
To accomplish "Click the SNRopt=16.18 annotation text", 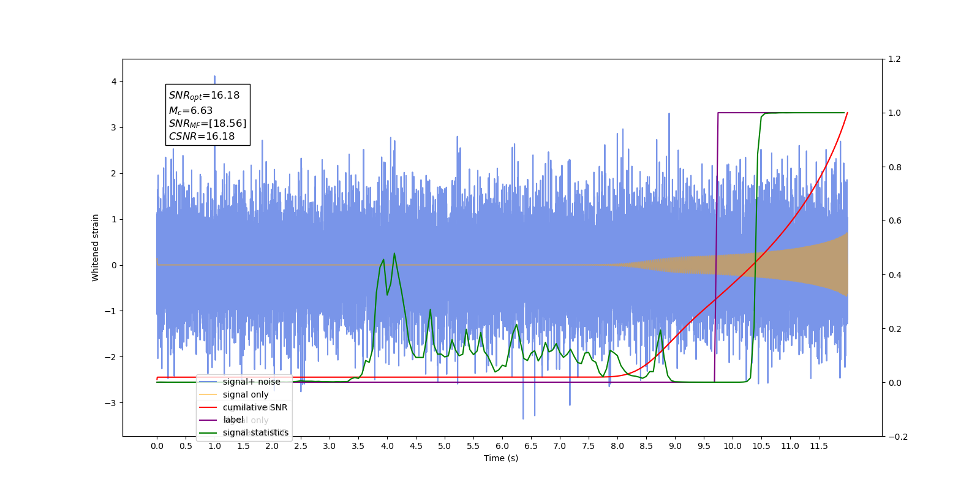I will coord(204,96).
